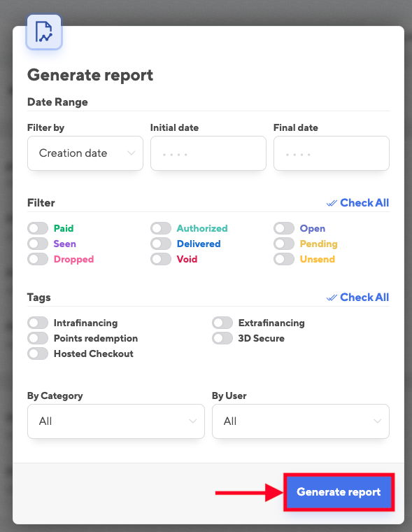Turn on the Open status toggle
Image resolution: width=412 pixels, height=532 pixels.
pyautogui.click(x=284, y=228)
